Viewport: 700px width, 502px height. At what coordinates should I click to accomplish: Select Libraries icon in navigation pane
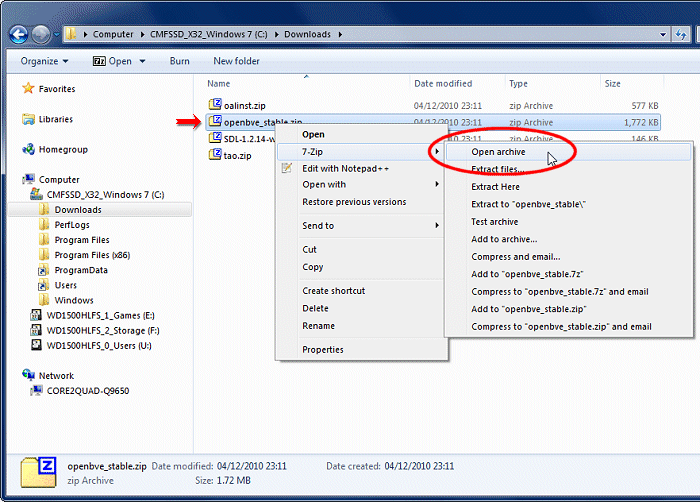[29, 119]
